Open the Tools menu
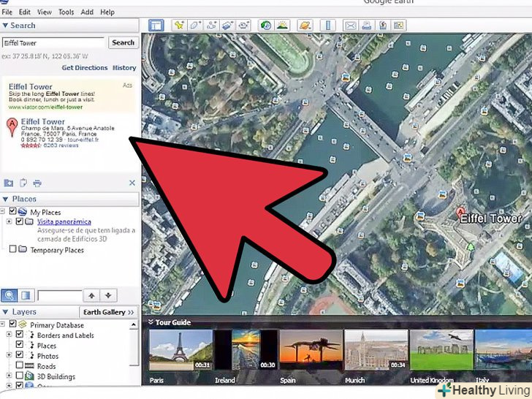 [x=66, y=12]
